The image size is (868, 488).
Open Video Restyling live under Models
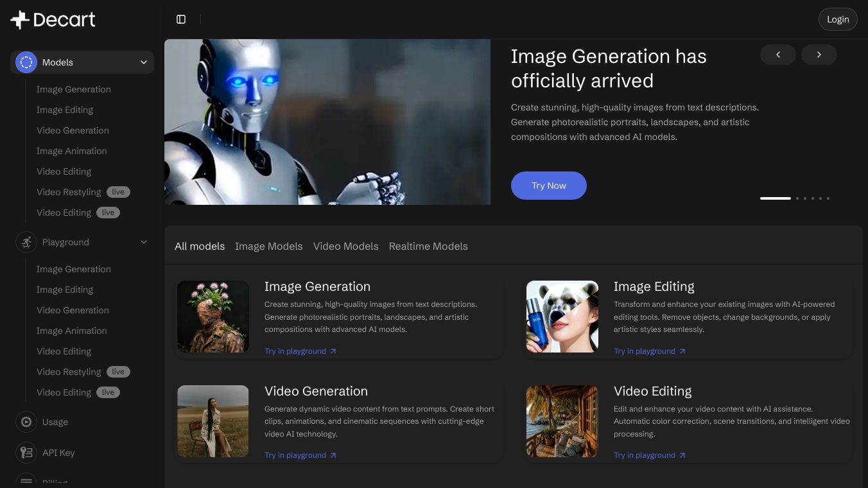pos(69,192)
